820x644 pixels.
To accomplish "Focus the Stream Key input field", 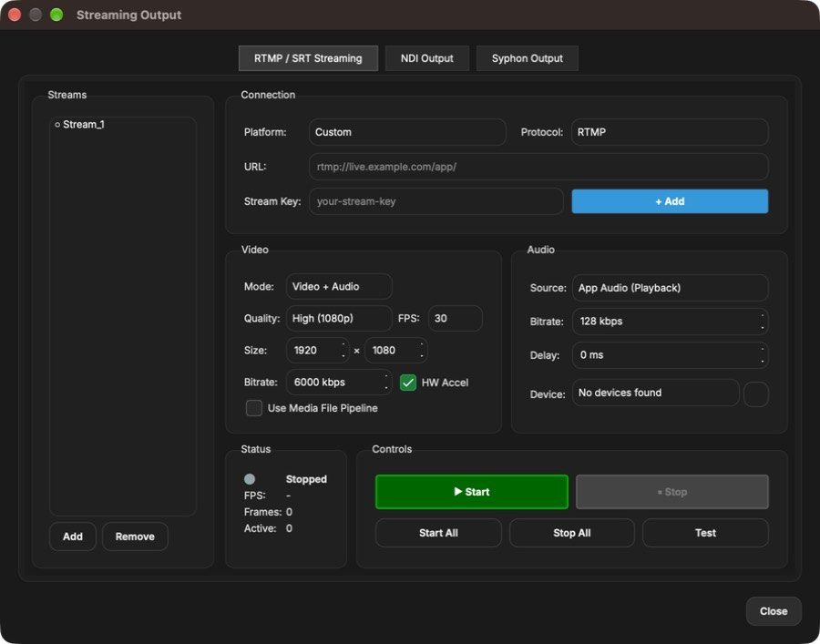I will [436, 201].
